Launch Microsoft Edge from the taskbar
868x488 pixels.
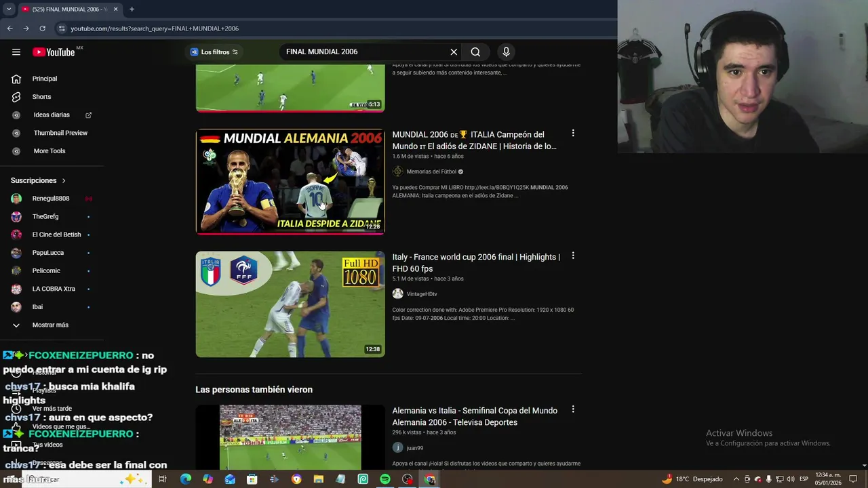point(185,479)
